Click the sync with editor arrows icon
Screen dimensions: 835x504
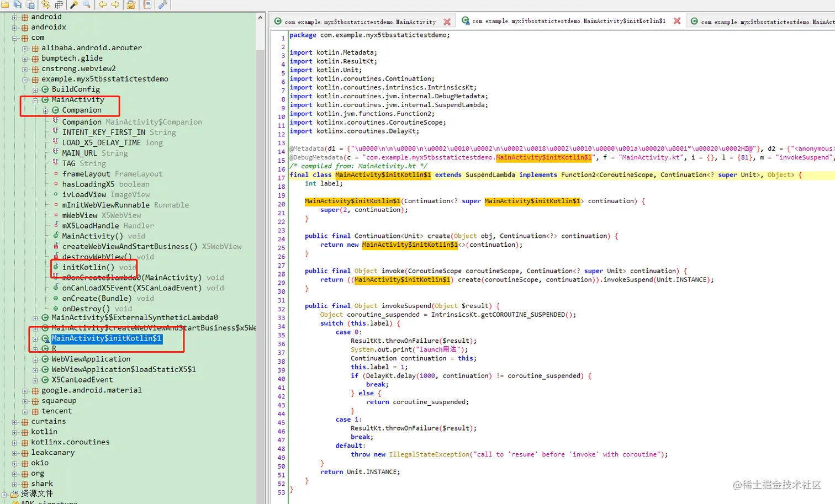46,4
